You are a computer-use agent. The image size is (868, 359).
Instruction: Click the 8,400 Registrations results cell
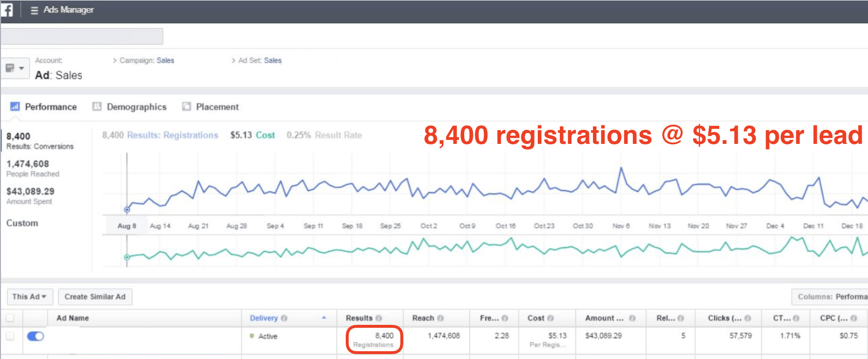tap(374, 340)
